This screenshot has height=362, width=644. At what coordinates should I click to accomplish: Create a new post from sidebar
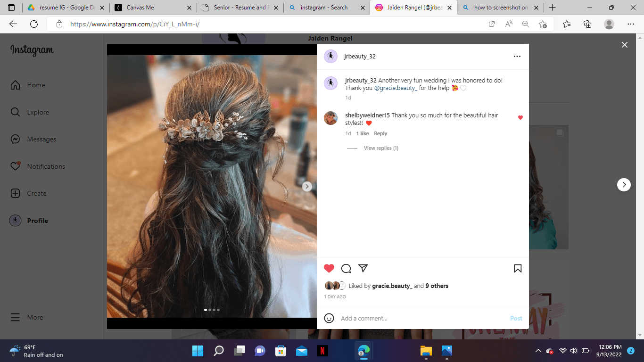(x=29, y=193)
